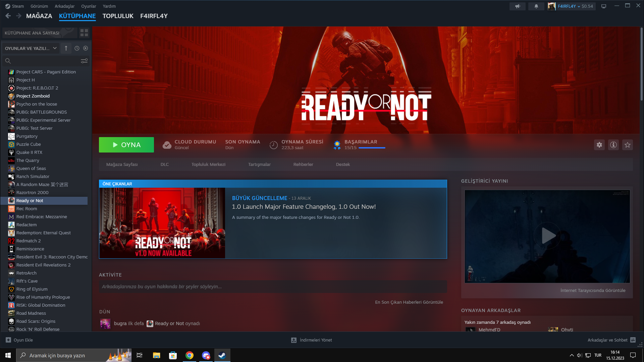Viewport: 644px width, 362px height.
Task: Add game to favorites star icon
Action: coord(628,145)
